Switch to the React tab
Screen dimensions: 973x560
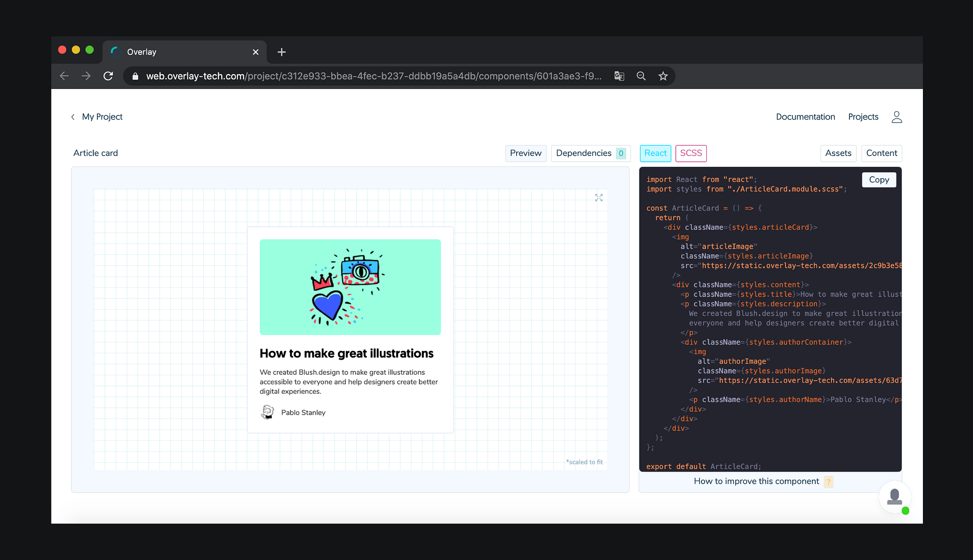tap(655, 153)
